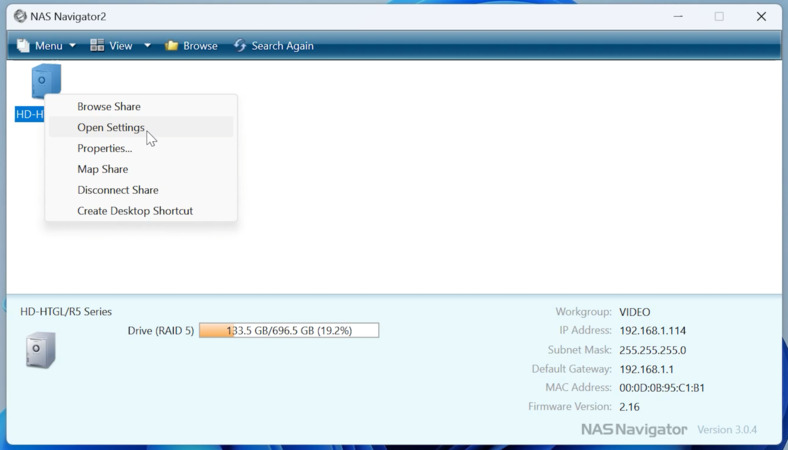Click the HD-HTGL/R5 Series heading
Viewport: 788px width, 450px height.
tap(66, 312)
